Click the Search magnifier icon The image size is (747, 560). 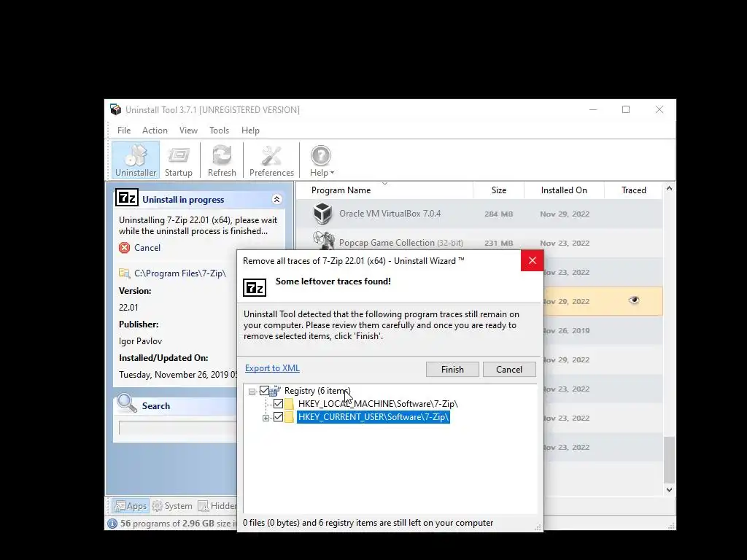point(127,403)
